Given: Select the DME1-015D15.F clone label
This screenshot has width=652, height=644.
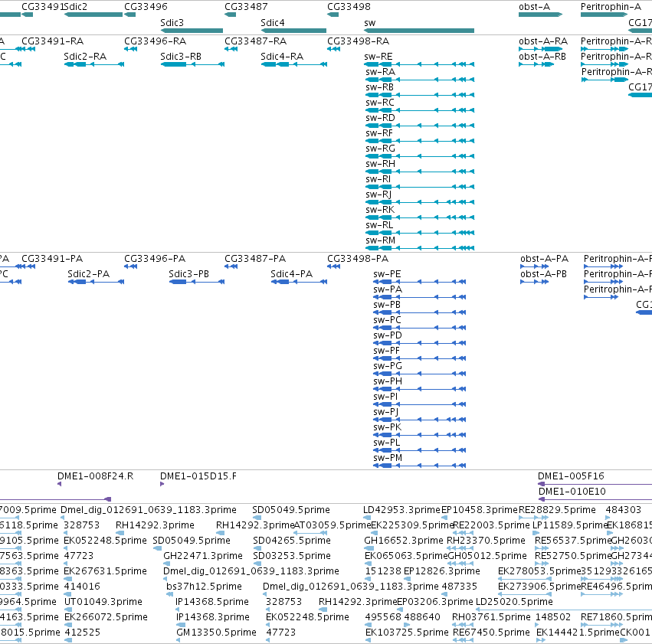Looking at the screenshot, I should 198,476.
